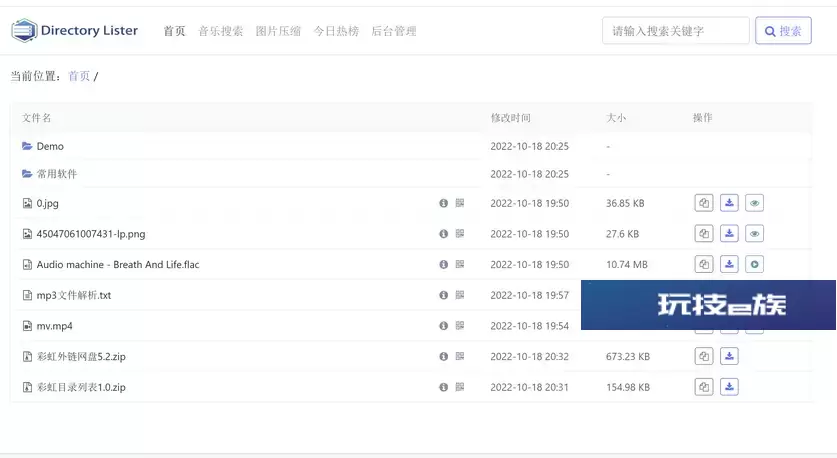Preview 0.jpg with eye icon
Viewport: 837px width, 458px height.
[754, 203]
